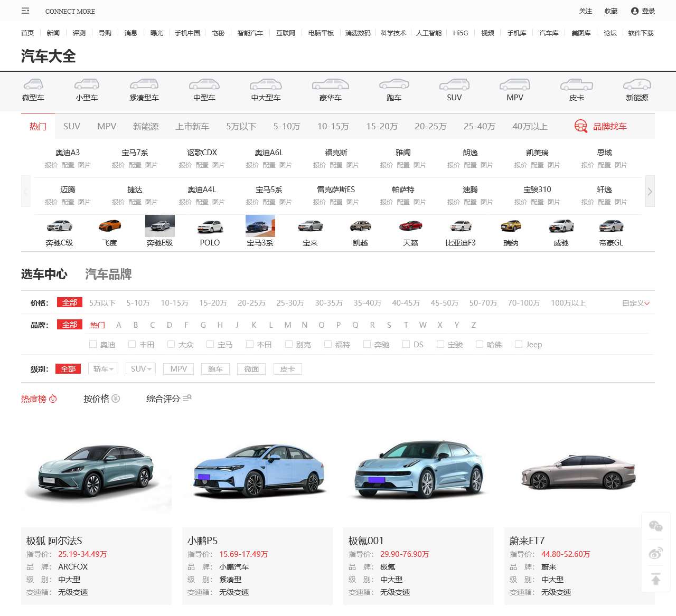
Task: Open the 小鹏P5 title link
Action: click(x=203, y=541)
